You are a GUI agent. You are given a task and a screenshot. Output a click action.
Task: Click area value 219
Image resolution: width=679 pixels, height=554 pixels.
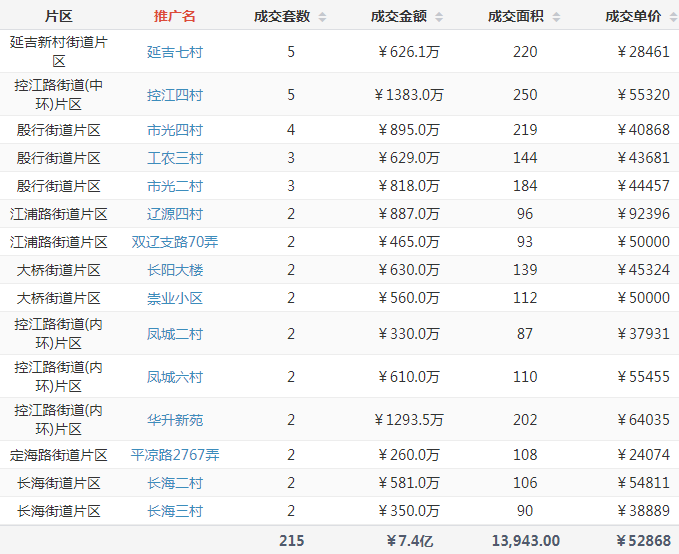click(x=525, y=130)
